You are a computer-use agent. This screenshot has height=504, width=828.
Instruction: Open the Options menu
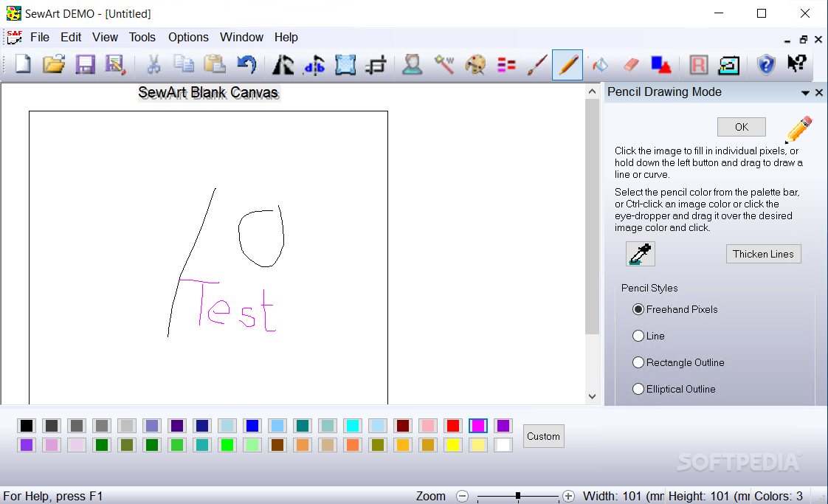[188, 37]
